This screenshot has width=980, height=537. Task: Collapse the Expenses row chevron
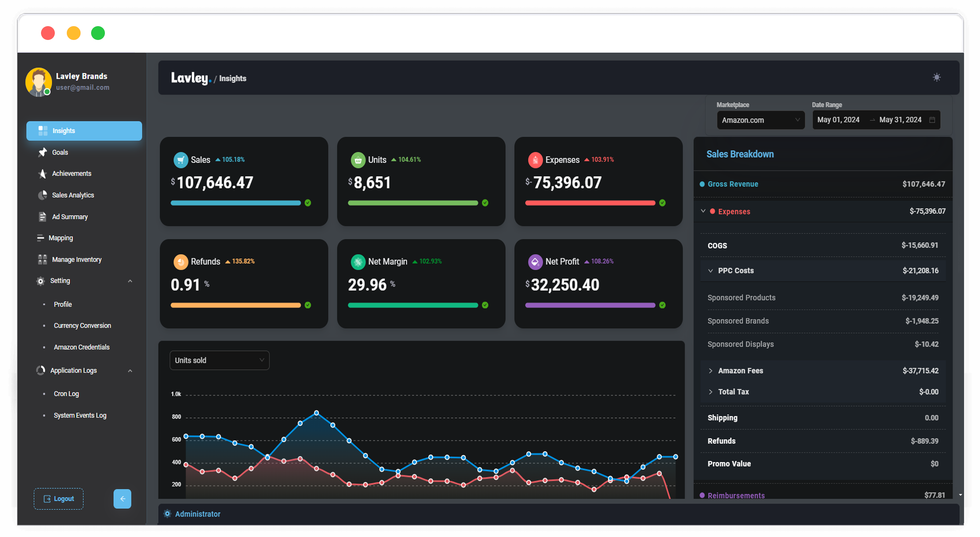click(703, 211)
